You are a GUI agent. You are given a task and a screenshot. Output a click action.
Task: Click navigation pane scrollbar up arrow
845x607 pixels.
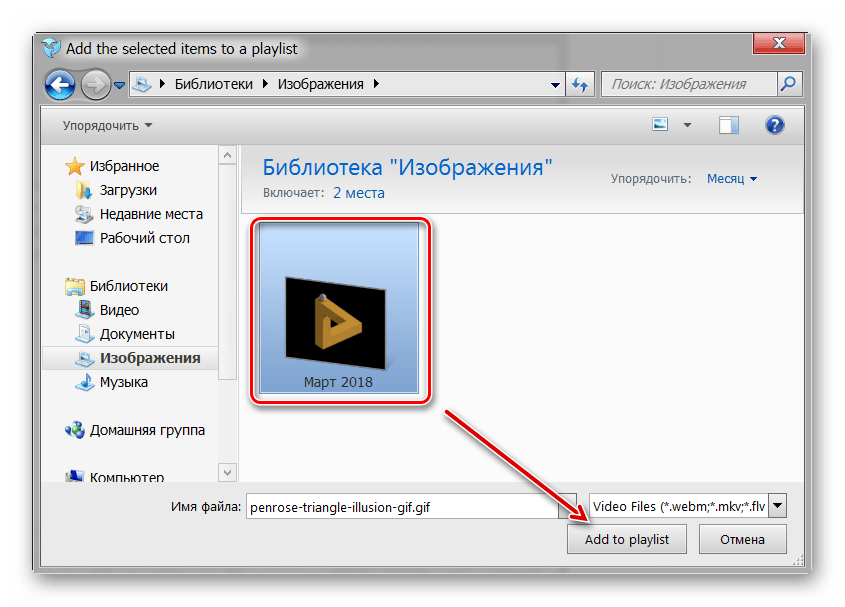(x=227, y=156)
